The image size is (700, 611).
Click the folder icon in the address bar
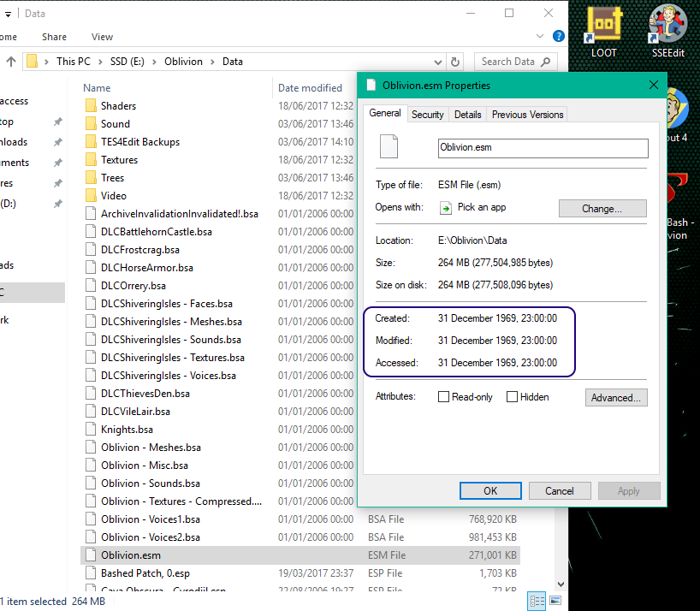(x=32, y=61)
